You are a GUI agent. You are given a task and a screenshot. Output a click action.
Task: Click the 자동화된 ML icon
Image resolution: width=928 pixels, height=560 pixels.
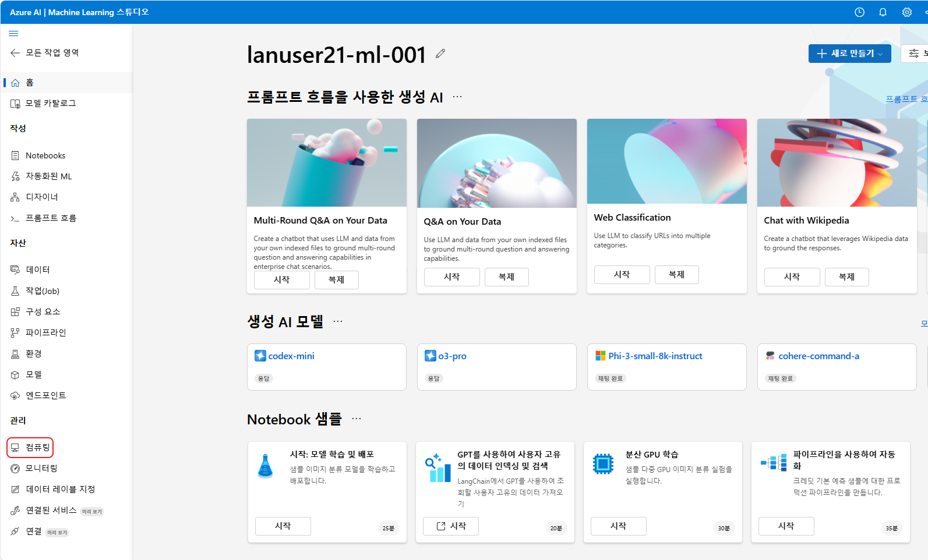coord(15,176)
